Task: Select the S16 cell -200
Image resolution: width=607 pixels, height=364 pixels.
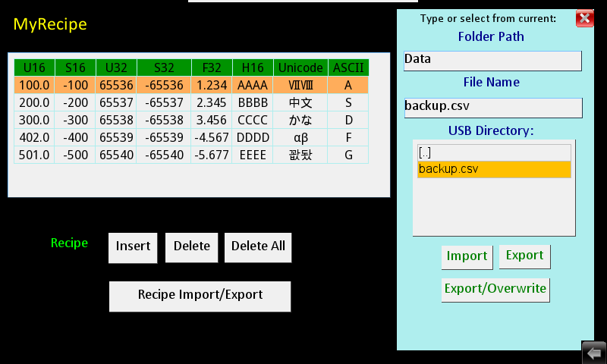Action: [x=75, y=102]
